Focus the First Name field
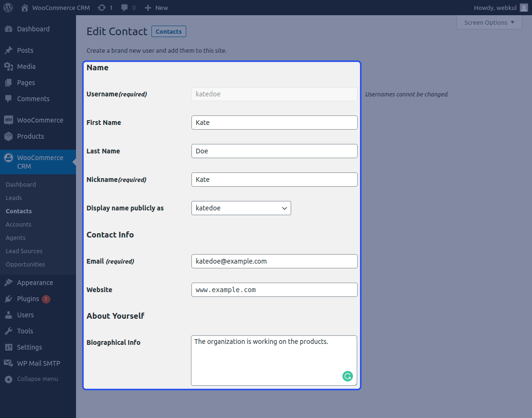Image resolution: width=532 pixels, height=418 pixels. click(x=275, y=123)
